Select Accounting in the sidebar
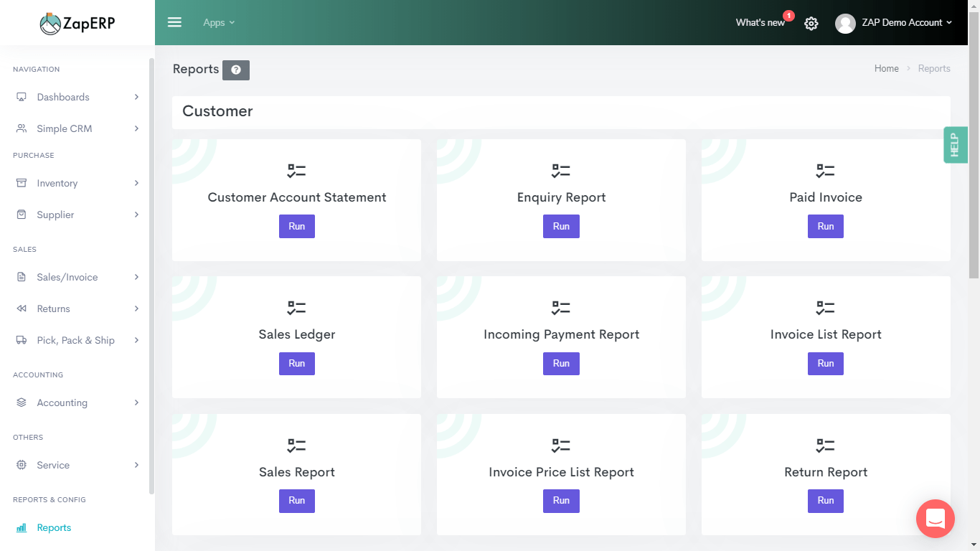The width and height of the screenshot is (980, 551). point(77,402)
